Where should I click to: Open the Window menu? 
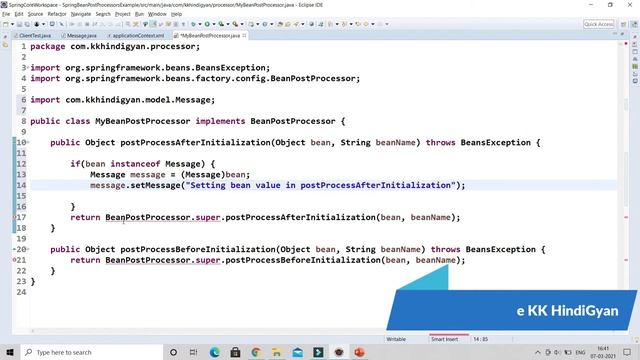click(x=157, y=14)
